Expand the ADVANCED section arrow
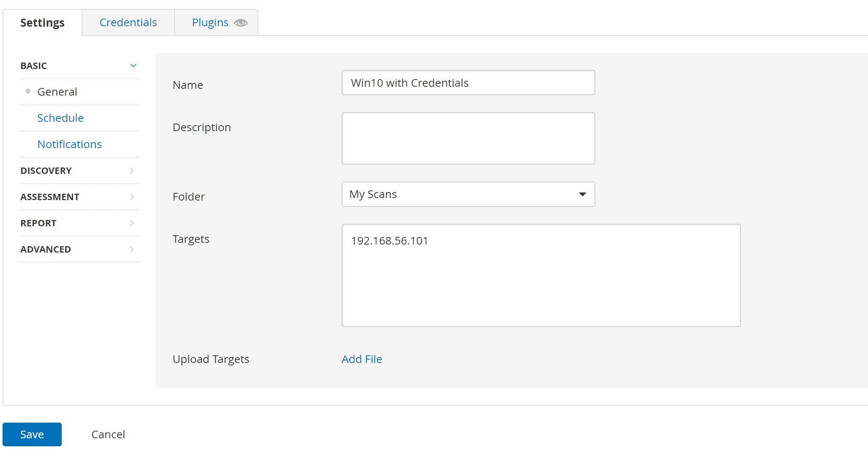The width and height of the screenshot is (868, 470). 132,249
